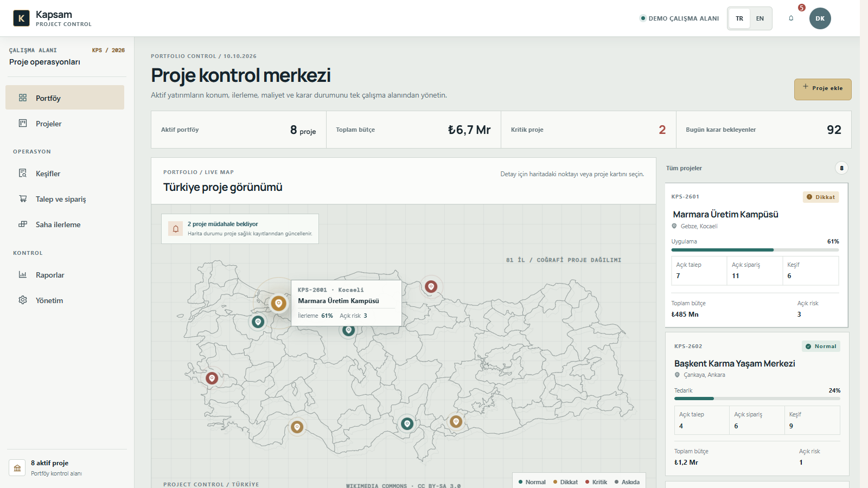Click the Kritik legend swatch
868x488 pixels.
coord(587,482)
